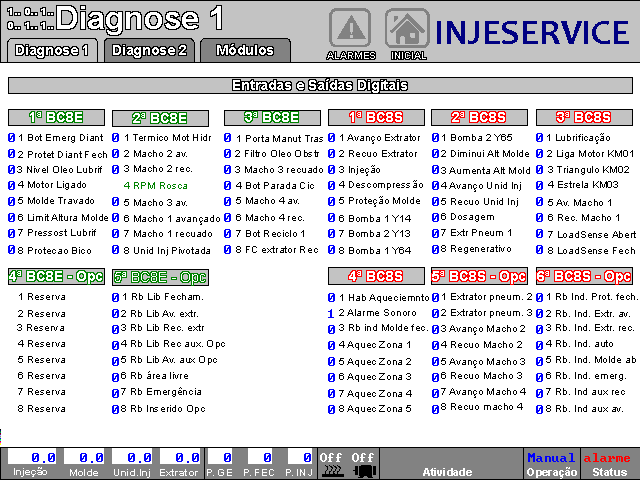Click the heater Off status icon

point(331,463)
